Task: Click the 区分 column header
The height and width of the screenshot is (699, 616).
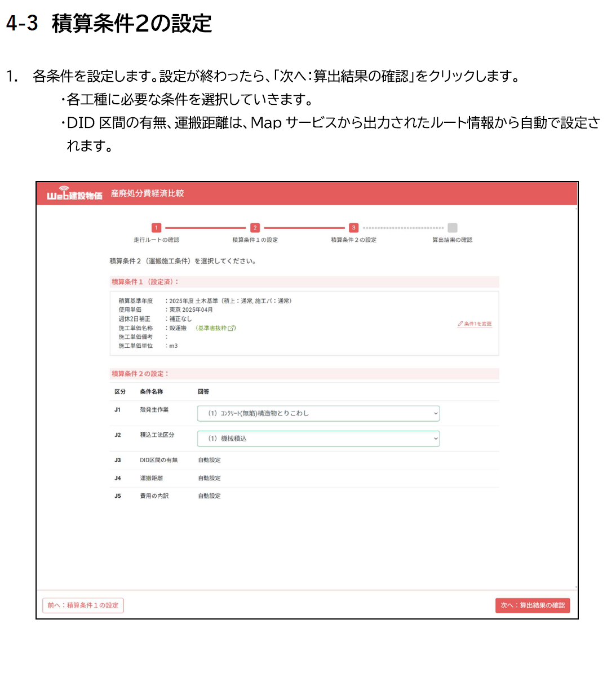Action: (x=120, y=392)
